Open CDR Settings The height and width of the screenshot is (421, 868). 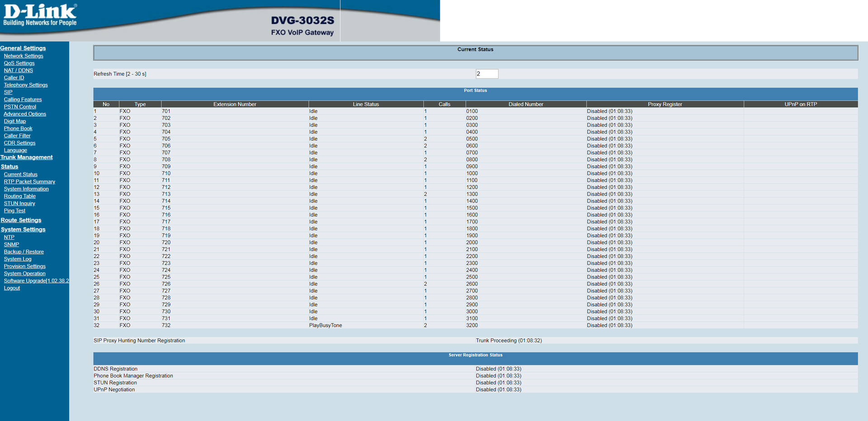tap(19, 143)
